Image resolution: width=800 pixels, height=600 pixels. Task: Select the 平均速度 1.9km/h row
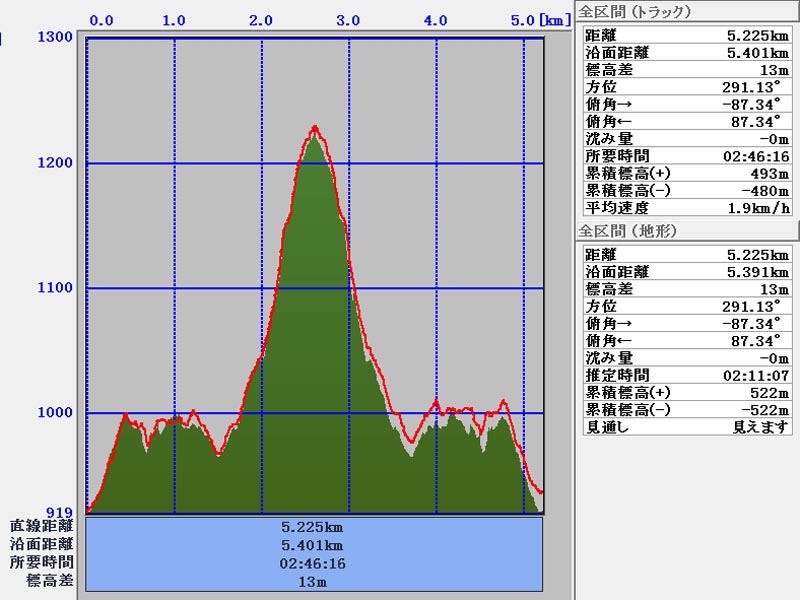[687, 208]
